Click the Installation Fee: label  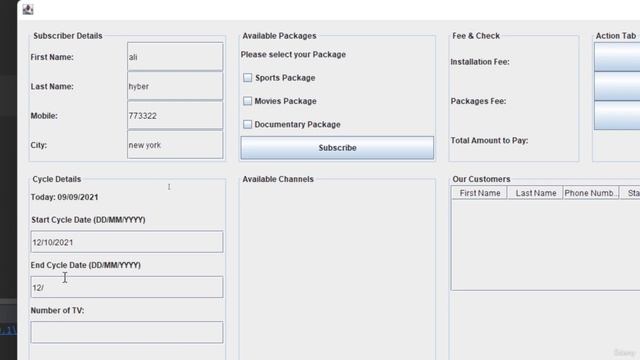(480, 62)
